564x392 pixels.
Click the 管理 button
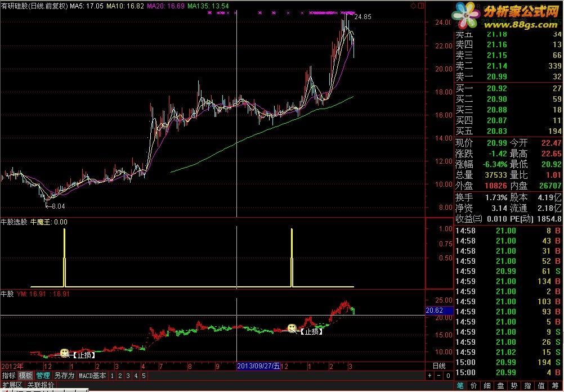tap(43, 376)
